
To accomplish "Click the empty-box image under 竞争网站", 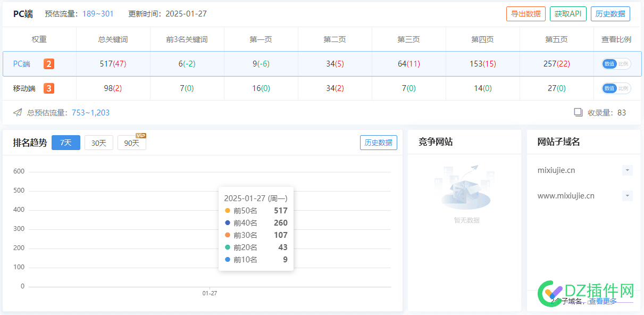I will 466,187.
